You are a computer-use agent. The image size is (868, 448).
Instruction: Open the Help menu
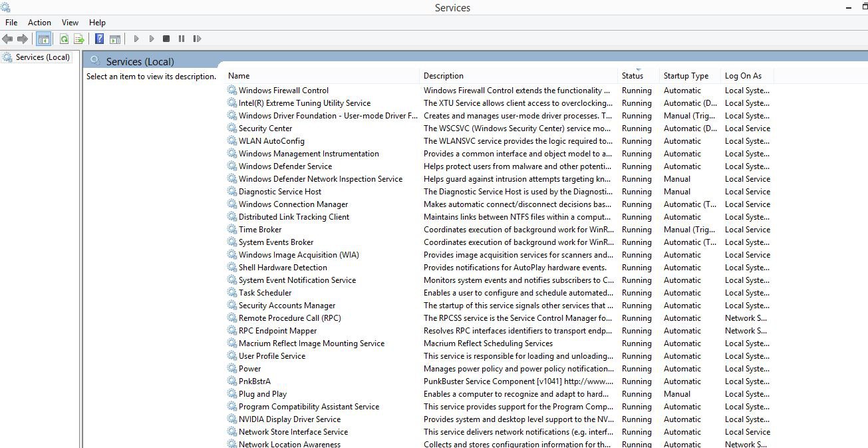point(97,23)
